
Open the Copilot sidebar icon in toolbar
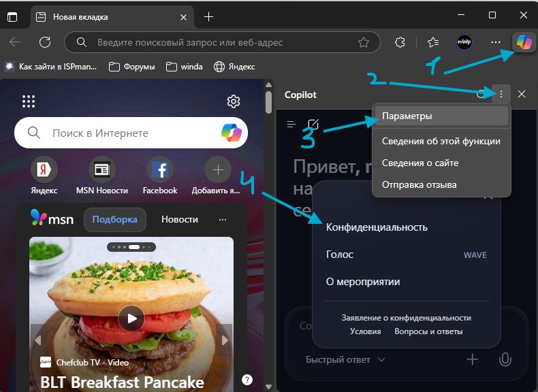(x=524, y=42)
